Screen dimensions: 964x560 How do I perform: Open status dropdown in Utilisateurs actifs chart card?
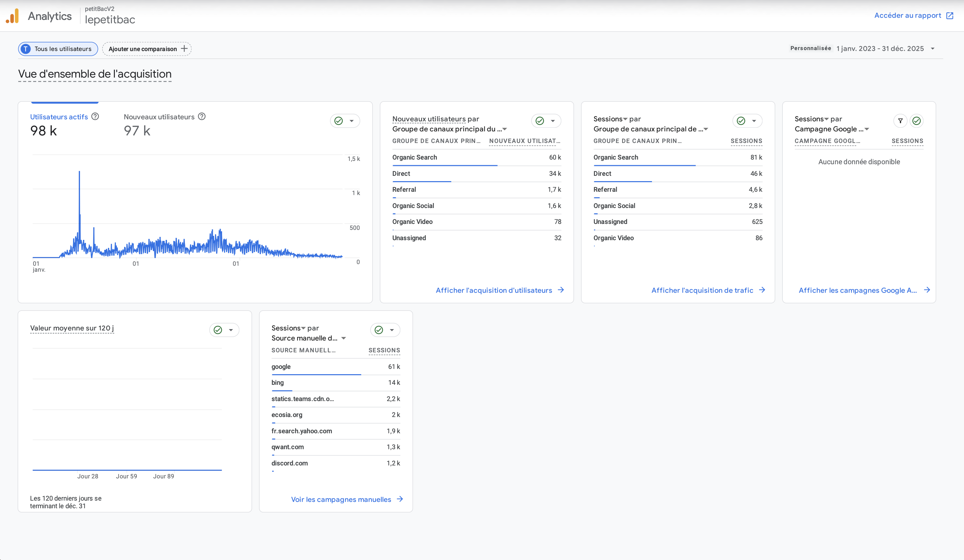[352, 121]
